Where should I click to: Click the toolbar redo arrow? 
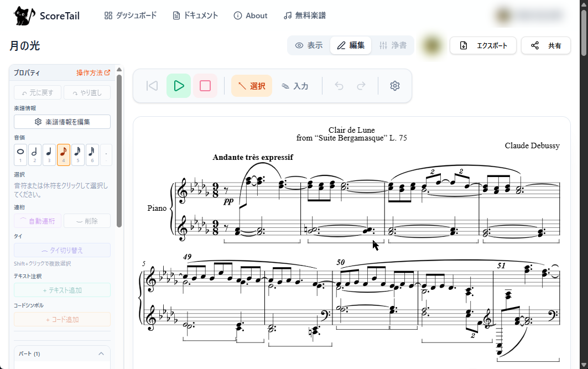361,86
